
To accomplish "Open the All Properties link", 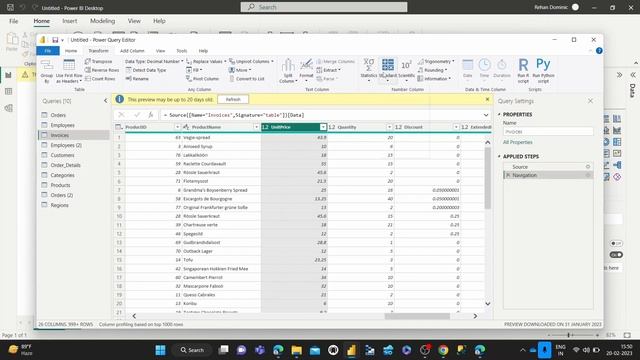I will click(517, 142).
